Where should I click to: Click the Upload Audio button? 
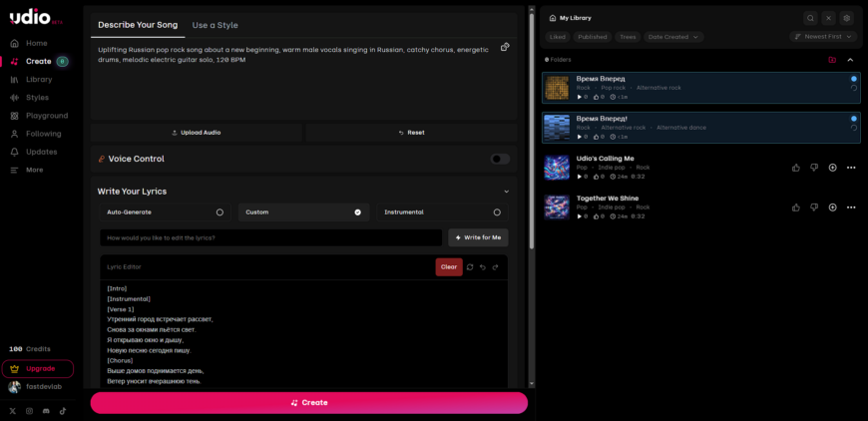(x=197, y=133)
